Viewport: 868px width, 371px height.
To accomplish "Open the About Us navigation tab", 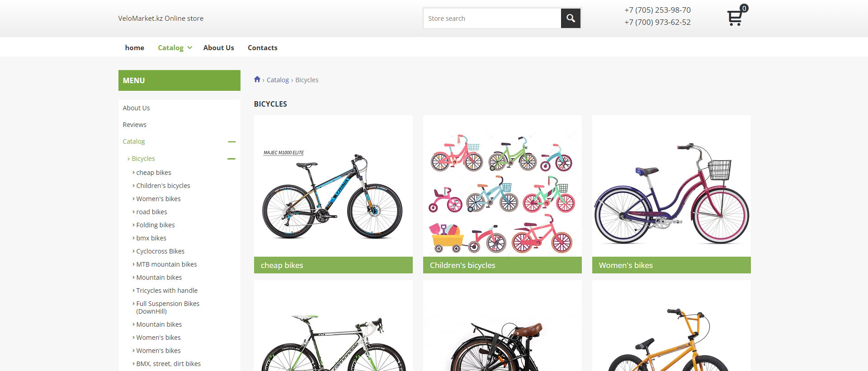I will click(x=218, y=48).
